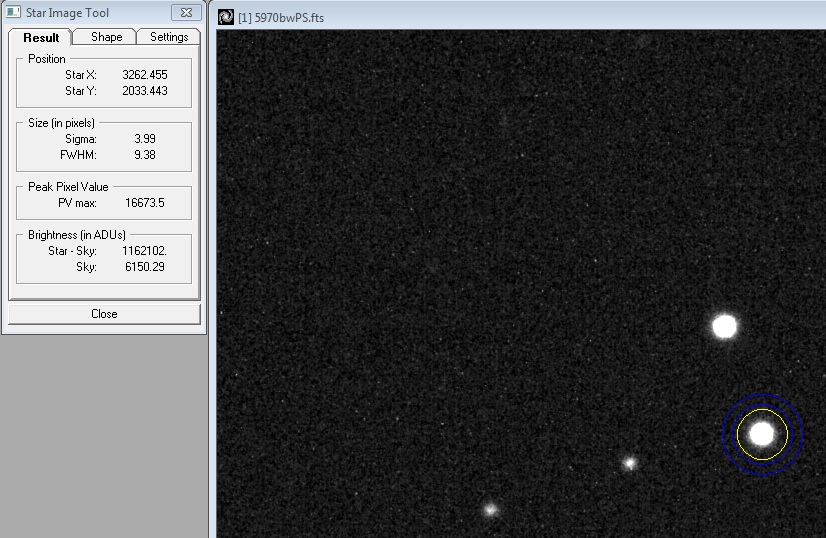Switch to the Shape tab

coord(106,37)
